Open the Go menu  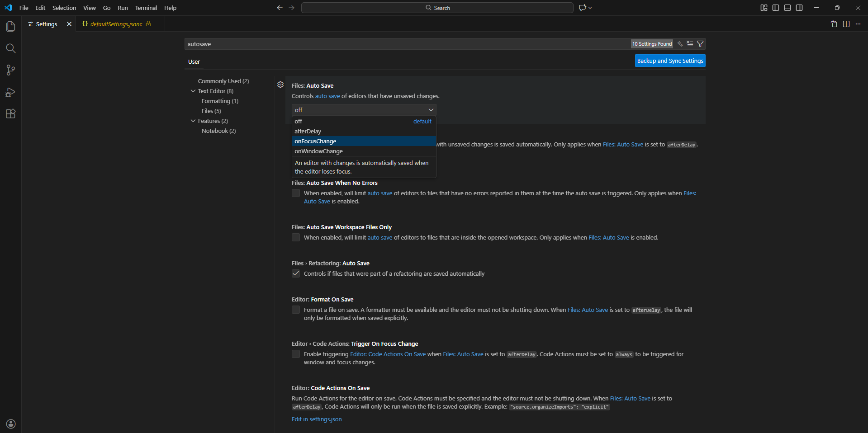pos(107,8)
